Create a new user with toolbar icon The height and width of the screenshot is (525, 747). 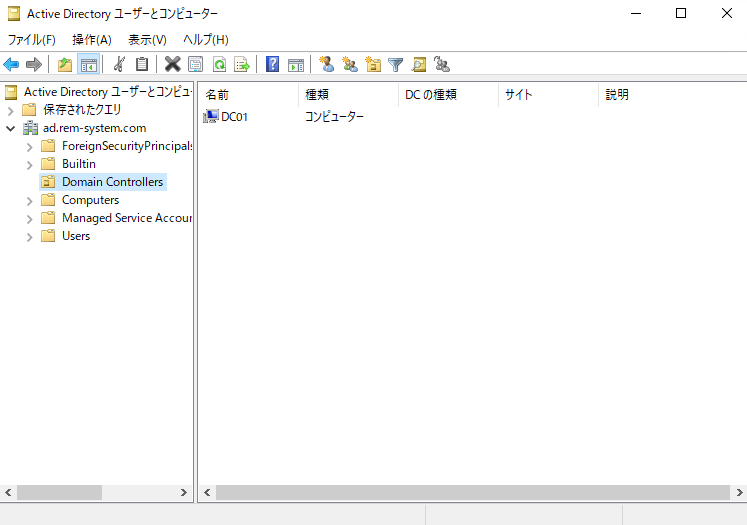click(326, 65)
